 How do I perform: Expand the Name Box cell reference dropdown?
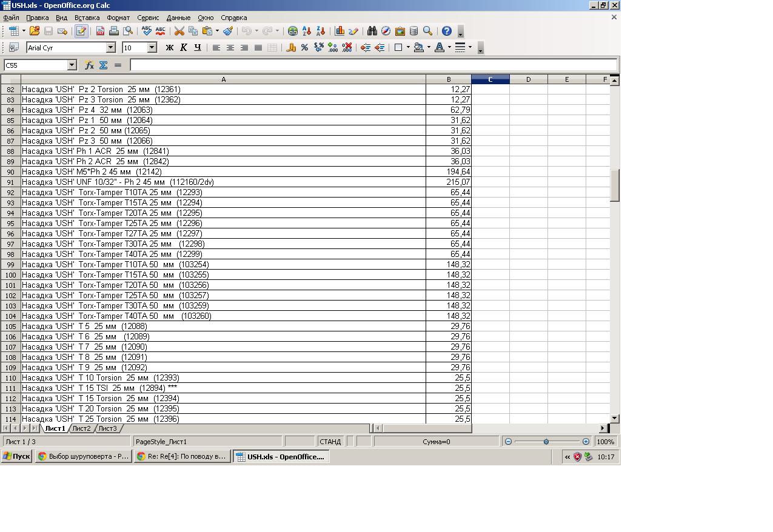72,65
